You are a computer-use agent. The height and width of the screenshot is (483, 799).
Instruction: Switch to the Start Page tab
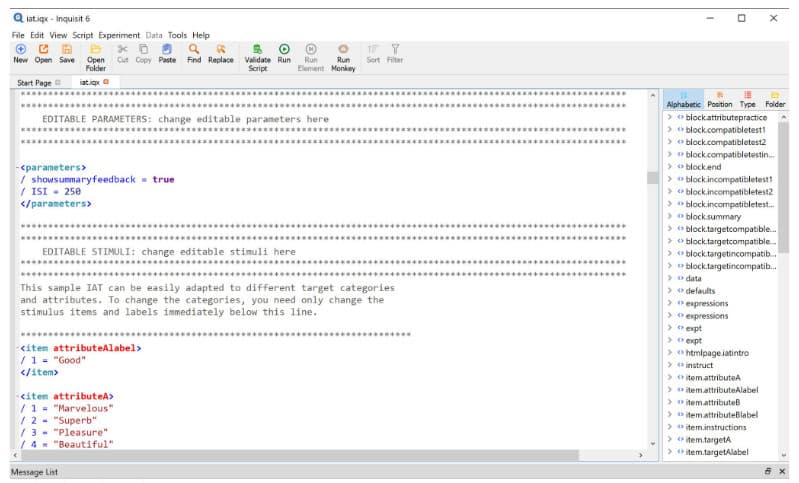point(34,83)
